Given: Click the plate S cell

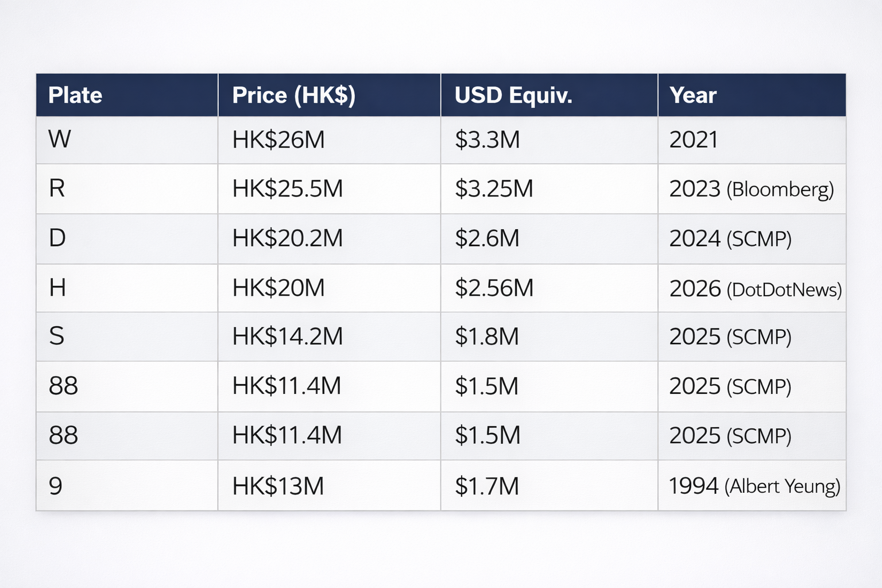Looking at the screenshot, I should point(57,336).
